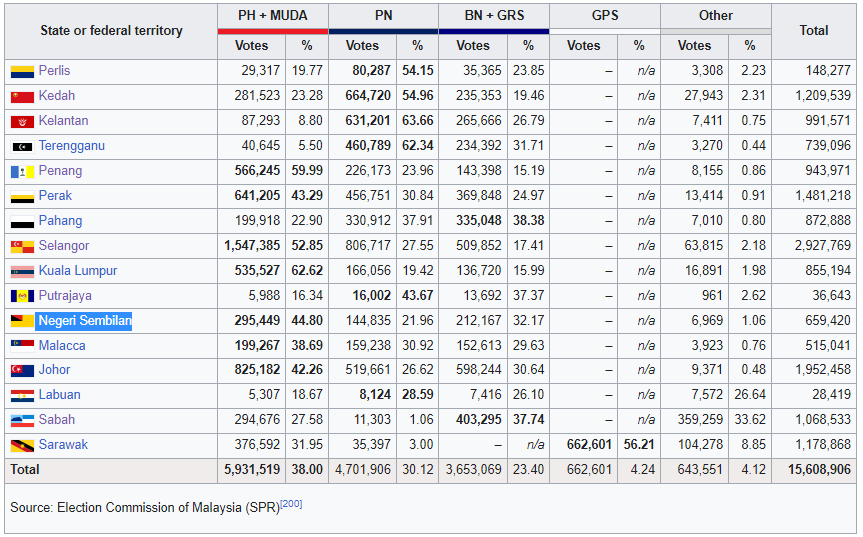
Task: Click the PN column header
Action: click(384, 15)
